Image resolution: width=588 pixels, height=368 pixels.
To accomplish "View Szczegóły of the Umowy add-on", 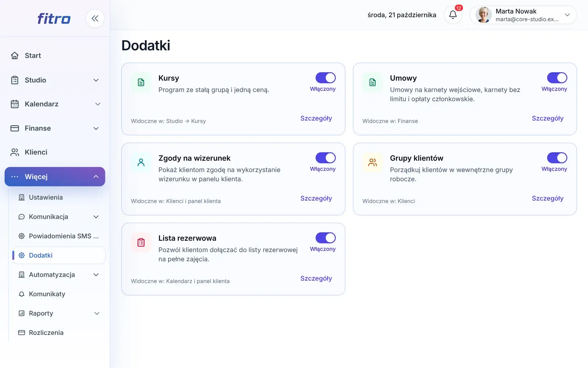I will pyautogui.click(x=548, y=118).
